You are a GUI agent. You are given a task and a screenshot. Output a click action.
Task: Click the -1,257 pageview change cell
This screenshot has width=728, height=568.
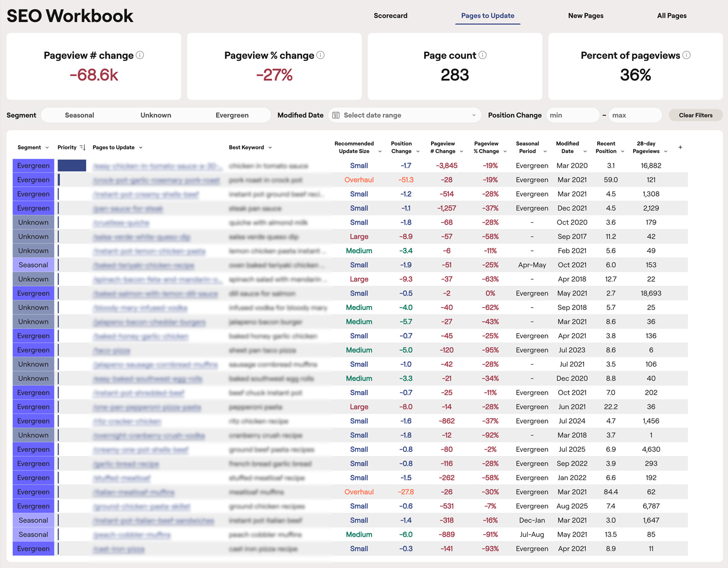tap(447, 208)
